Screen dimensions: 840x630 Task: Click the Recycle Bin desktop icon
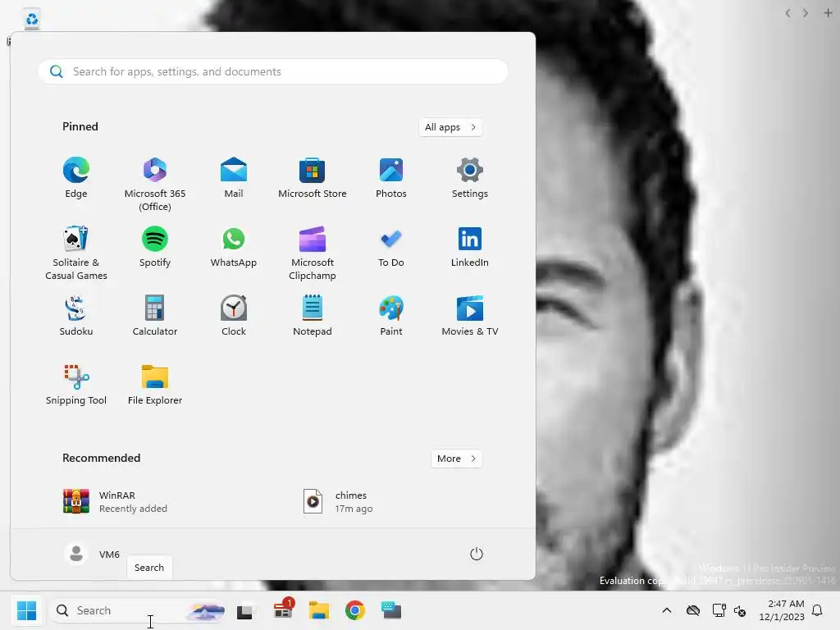click(32, 20)
